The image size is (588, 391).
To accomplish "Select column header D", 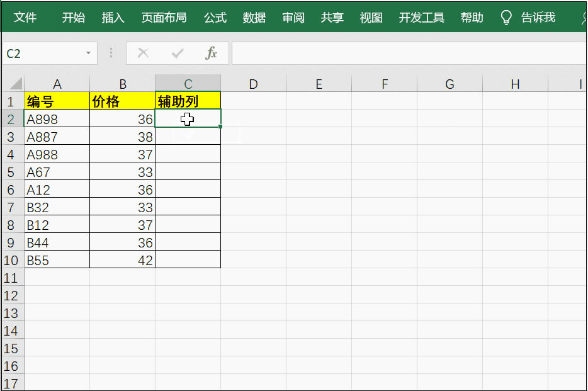I will [x=253, y=83].
